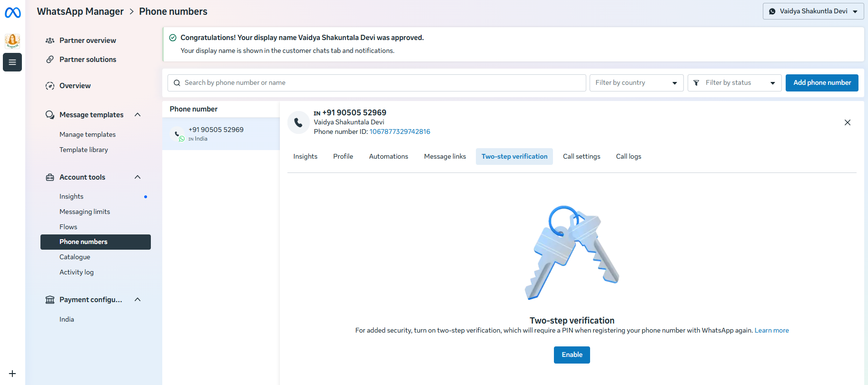Image resolution: width=868 pixels, height=385 pixels.
Task: Click the approved display name notification text
Action: click(302, 38)
